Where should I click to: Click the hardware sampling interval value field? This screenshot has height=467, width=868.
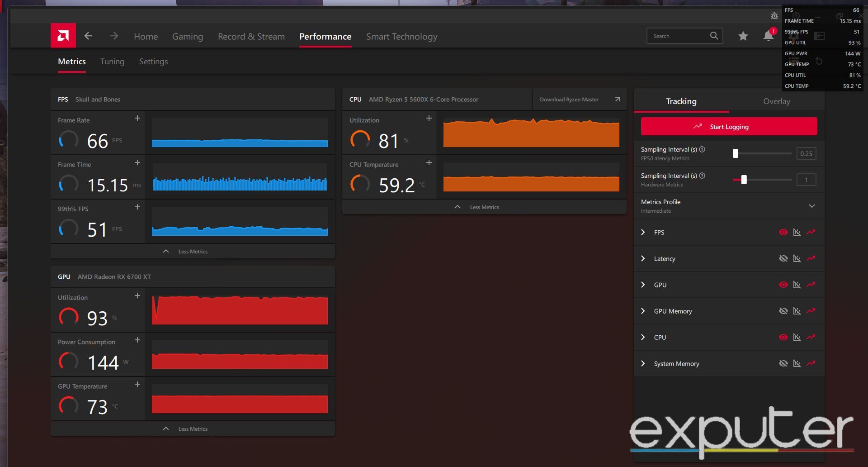[806, 180]
